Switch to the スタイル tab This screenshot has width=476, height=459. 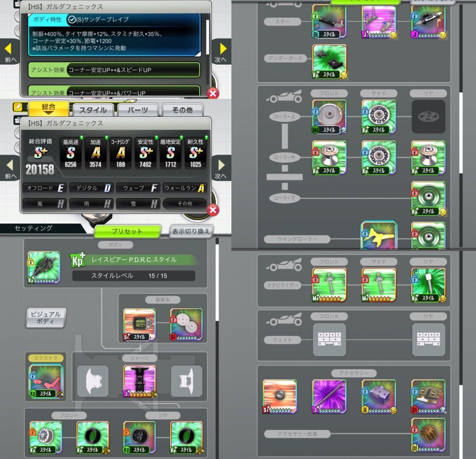tap(93, 110)
